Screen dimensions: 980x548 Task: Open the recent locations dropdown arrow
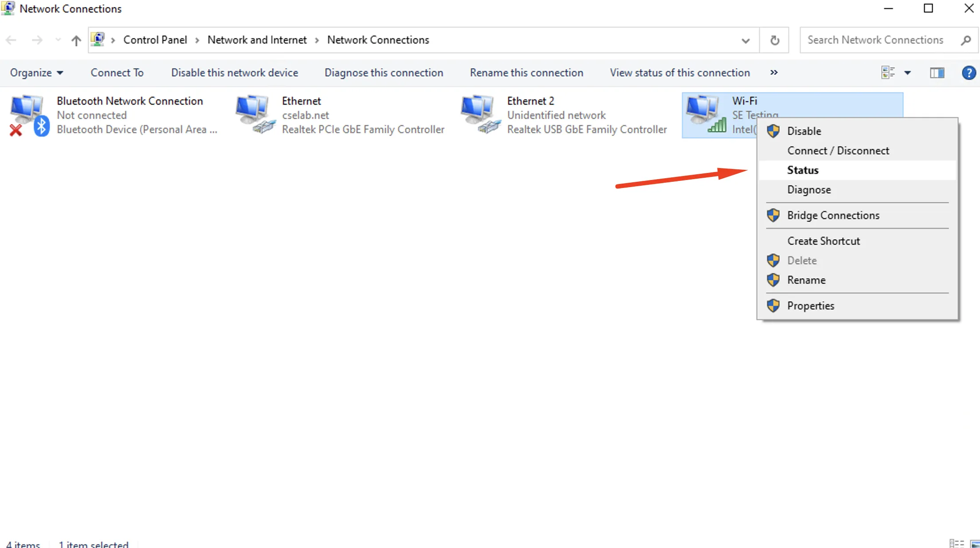point(58,40)
